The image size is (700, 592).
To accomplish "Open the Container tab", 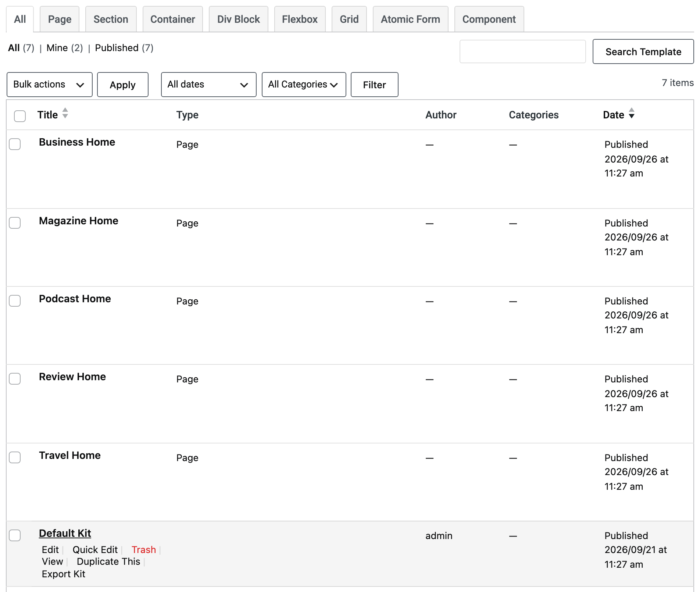I will pyautogui.click(x=173, y=19).
